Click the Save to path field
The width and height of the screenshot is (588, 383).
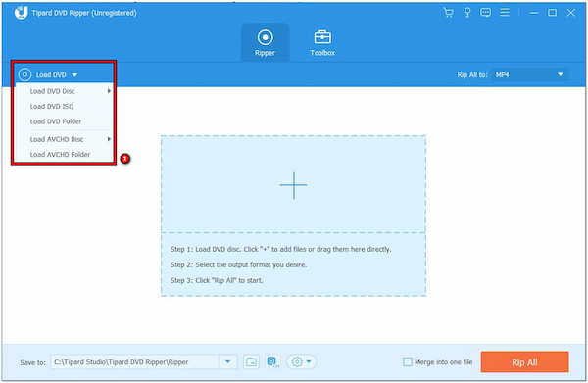click(134, 362)
